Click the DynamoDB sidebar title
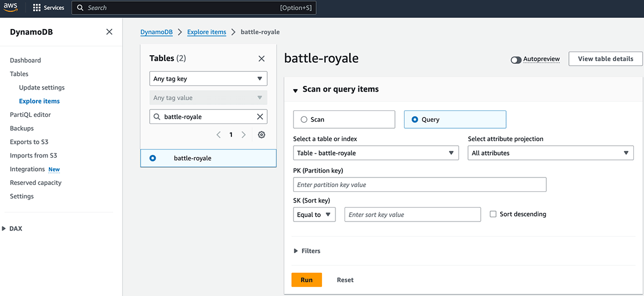Viewport: 644px width, 296px height. [x=31, y=32]
